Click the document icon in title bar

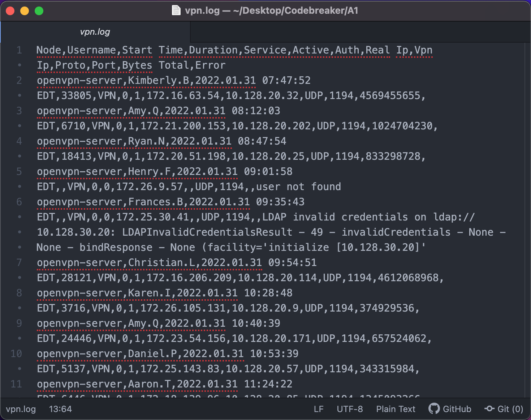(x=176, y=10)
